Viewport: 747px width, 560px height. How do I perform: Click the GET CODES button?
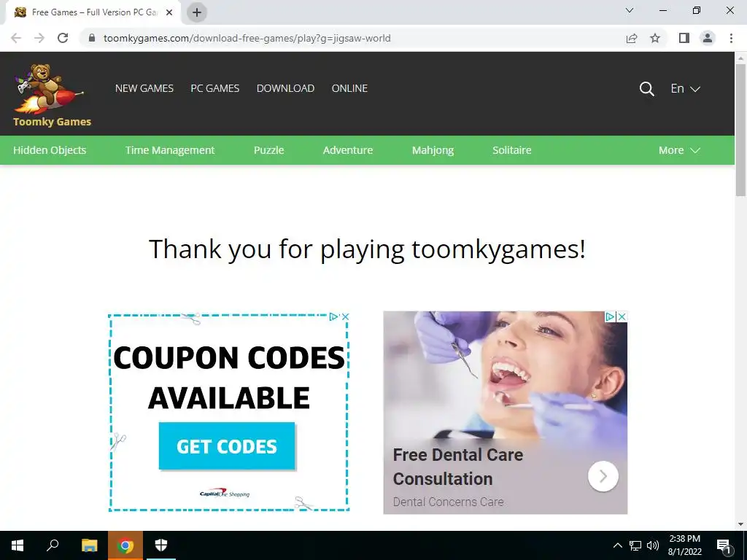pyautogui.click(x=227, y=446)
